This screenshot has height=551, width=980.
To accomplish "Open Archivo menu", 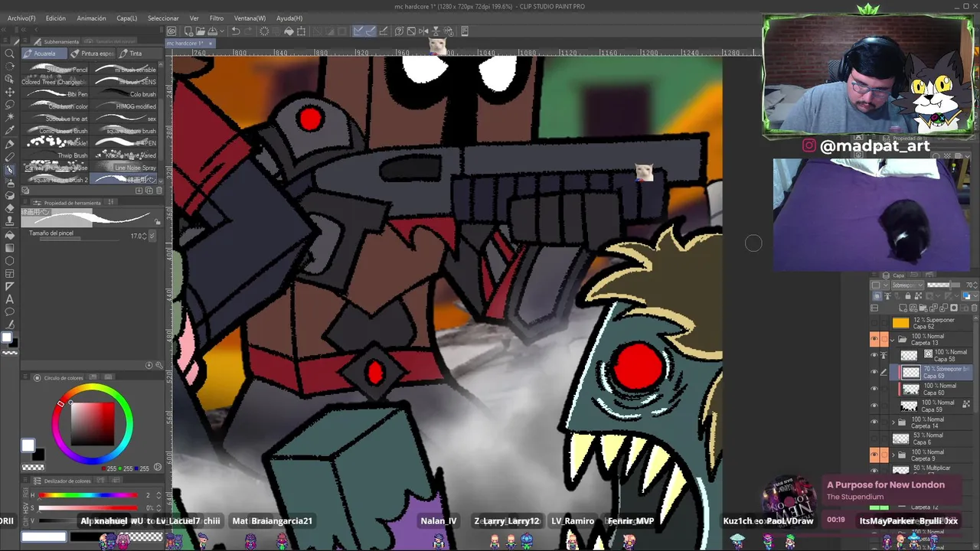I will (21, 18).
